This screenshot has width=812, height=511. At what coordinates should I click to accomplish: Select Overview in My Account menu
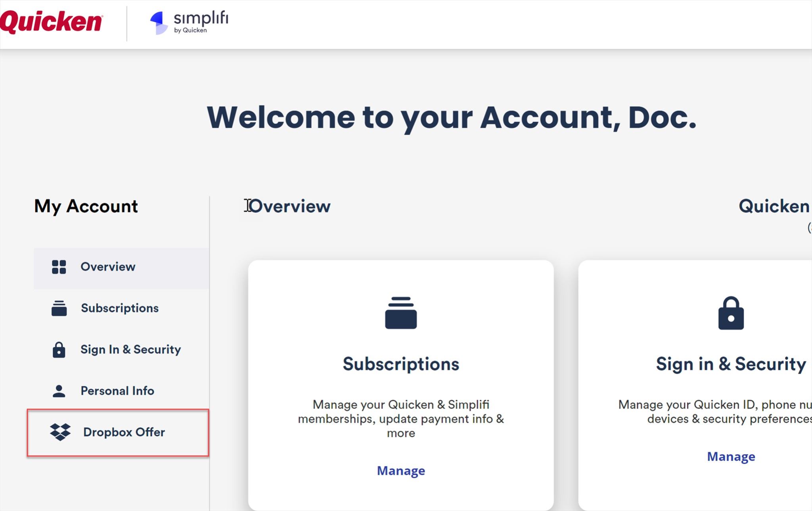tap(108, 267)
